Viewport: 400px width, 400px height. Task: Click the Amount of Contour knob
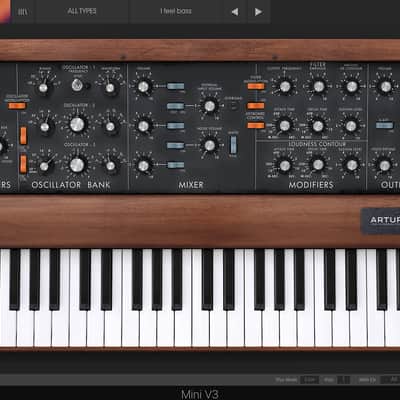[352, 87]
